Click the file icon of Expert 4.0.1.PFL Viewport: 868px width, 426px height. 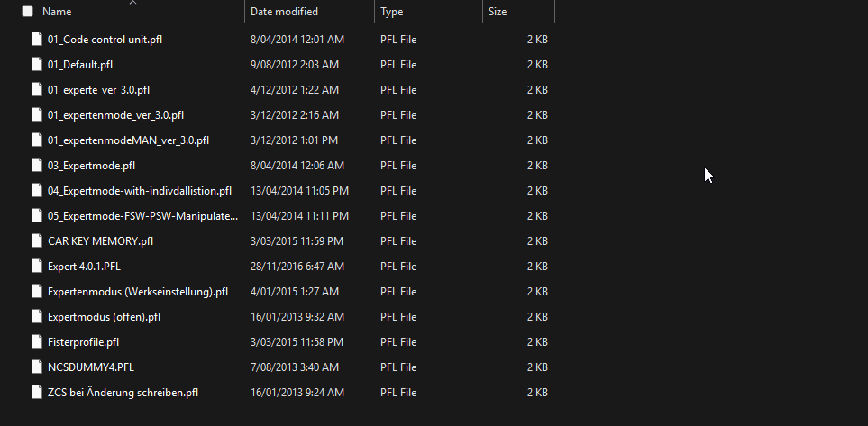pos(37,266)
